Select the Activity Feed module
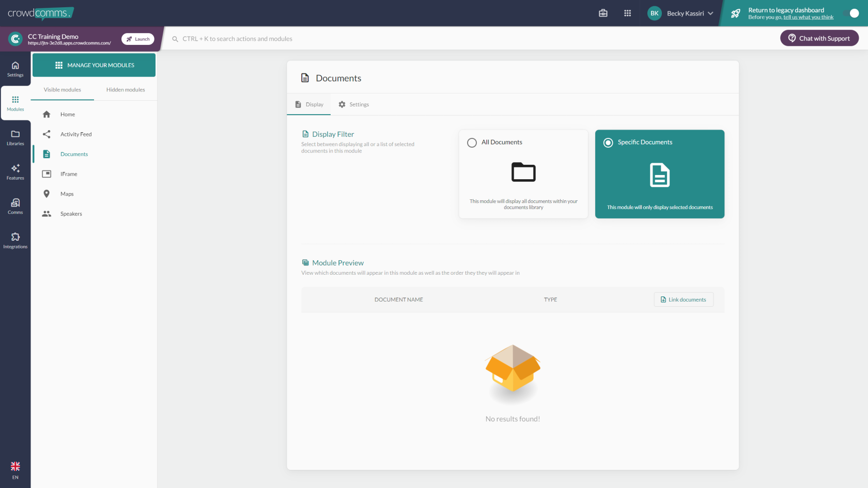Screen dimensions: 868x488 [x=76, y=134]
